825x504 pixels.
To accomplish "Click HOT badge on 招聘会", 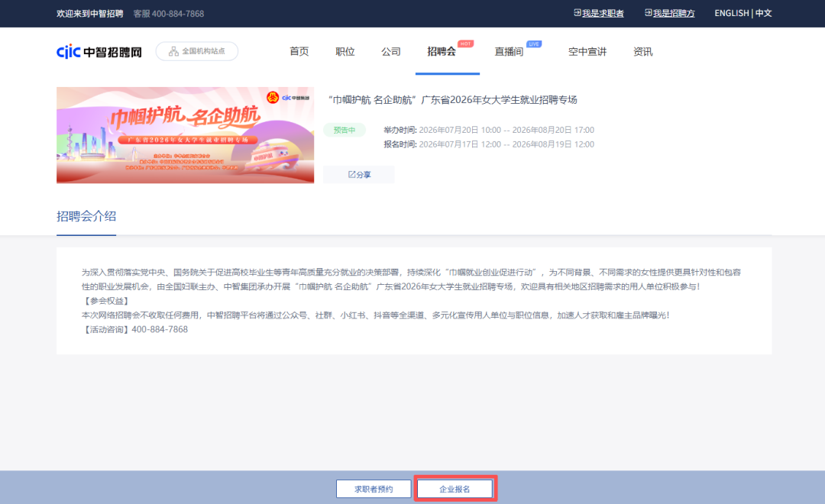I will coord(465,44).
